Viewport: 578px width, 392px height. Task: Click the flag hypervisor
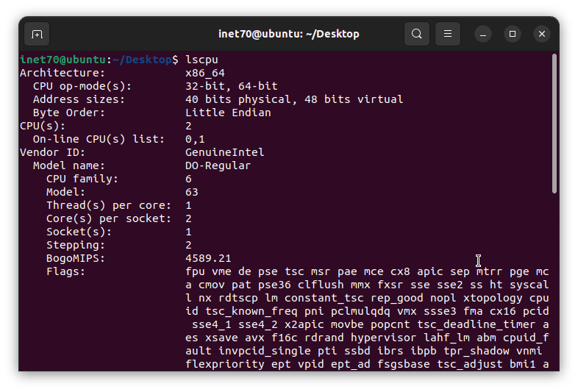pyautogui.click(x=383, y=338)
